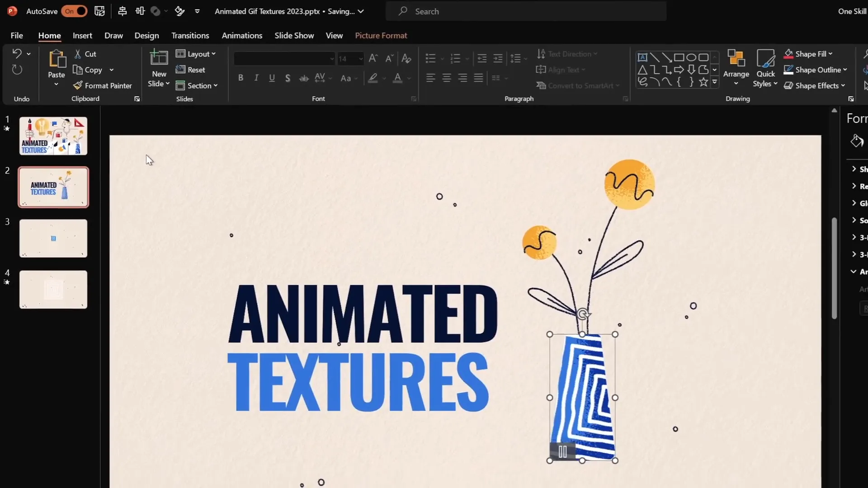Click the Redo icon

coord(17,70)
